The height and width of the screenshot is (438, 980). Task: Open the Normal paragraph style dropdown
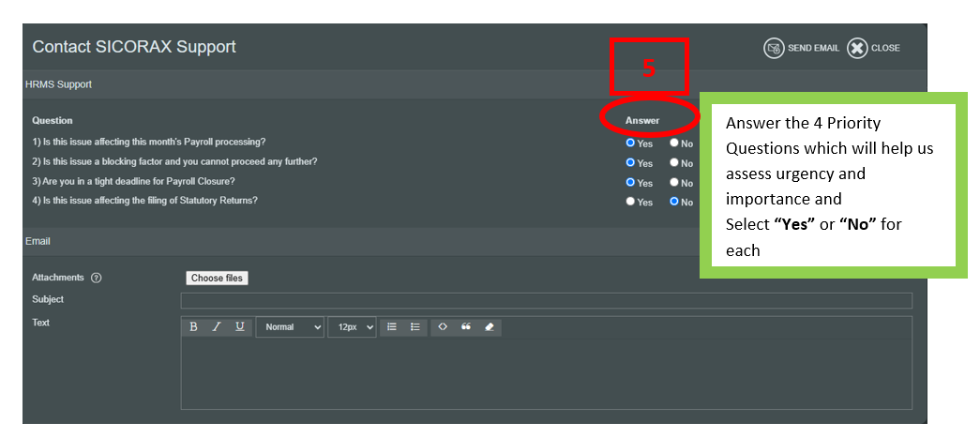click(x=290, y=326)
